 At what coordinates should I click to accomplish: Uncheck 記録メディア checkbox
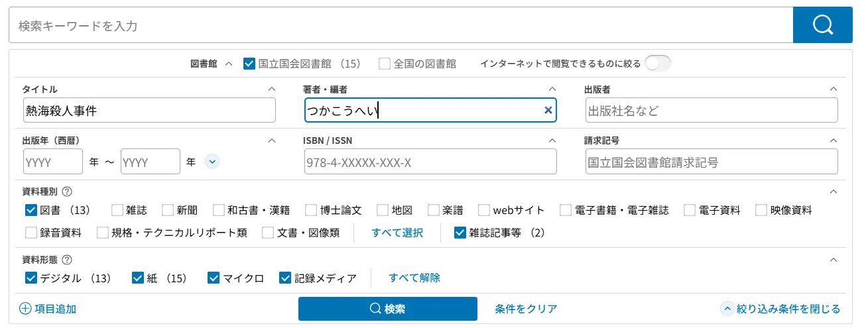[286, 278]
